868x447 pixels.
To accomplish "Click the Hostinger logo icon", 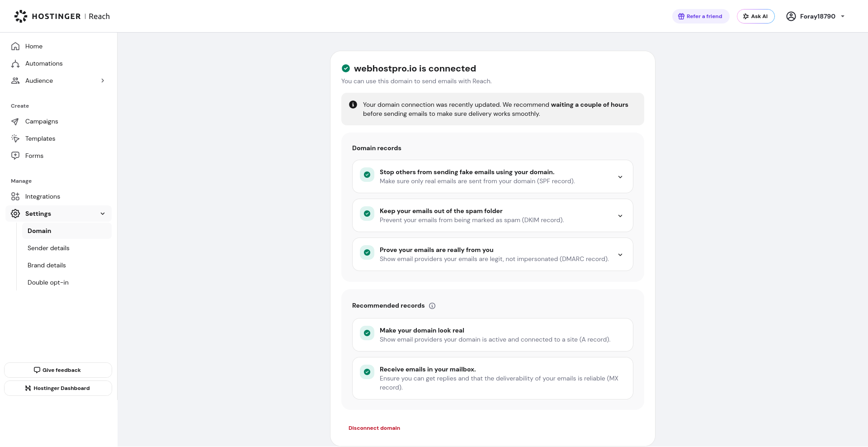I will 21,16.
